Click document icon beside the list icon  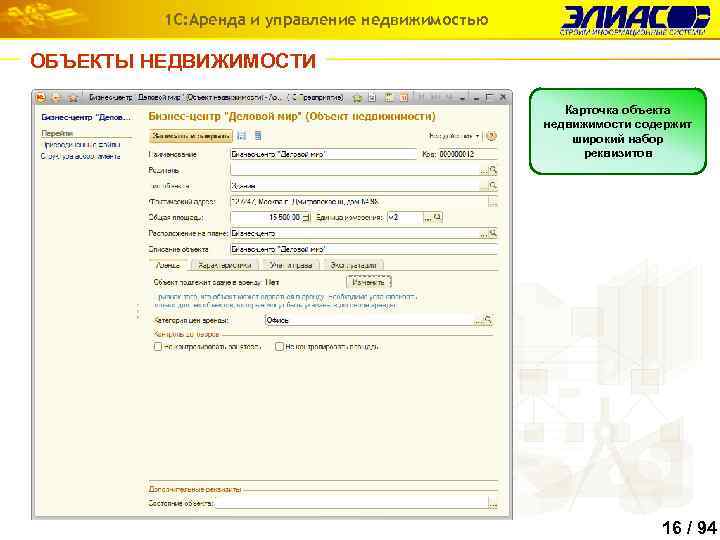258,136
